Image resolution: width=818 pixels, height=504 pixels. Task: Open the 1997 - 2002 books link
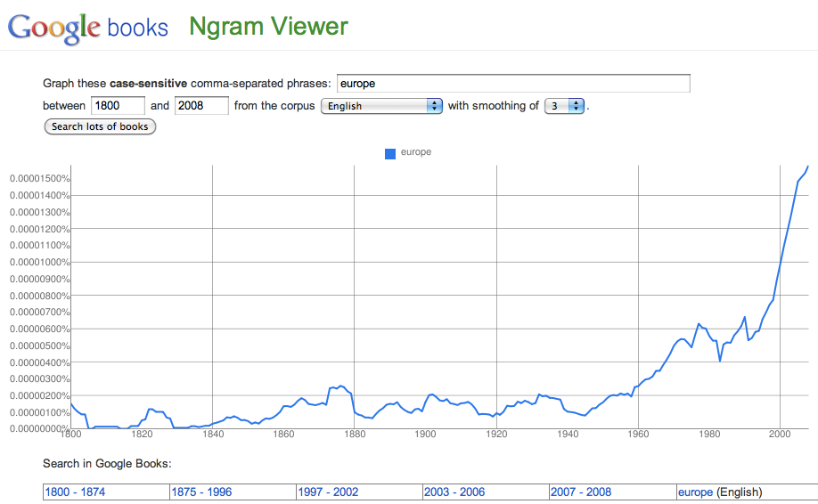[x=328, y=492]
